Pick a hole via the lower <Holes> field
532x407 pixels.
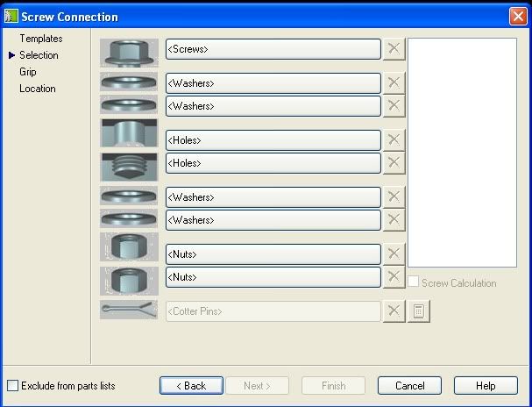(273, 163)
